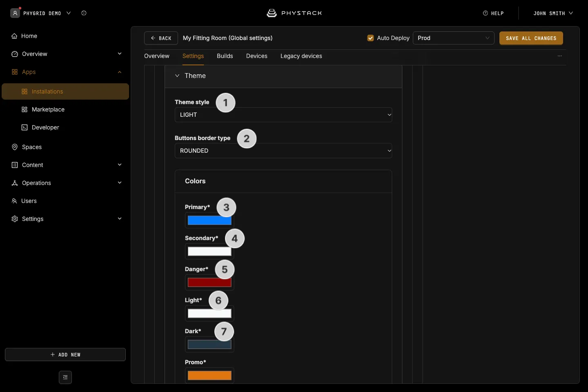Open the Theme style dropdown
This screenshot has height=392, width=588.
pos(283,115)
